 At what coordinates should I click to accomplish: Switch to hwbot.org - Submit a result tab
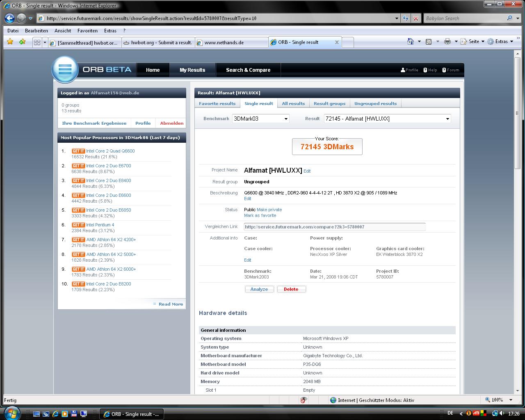coord(158,42)
